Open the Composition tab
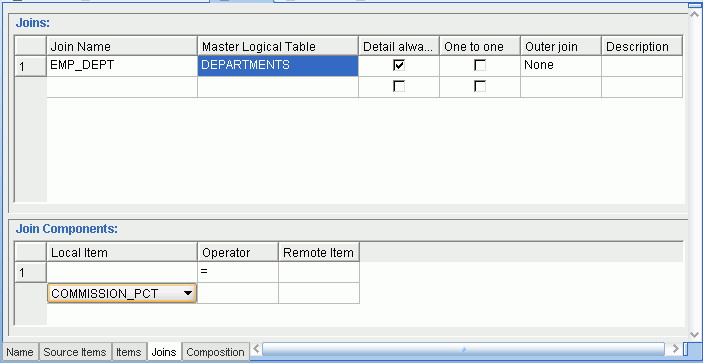The image size is (703, 363). click(x=215, y=352)
